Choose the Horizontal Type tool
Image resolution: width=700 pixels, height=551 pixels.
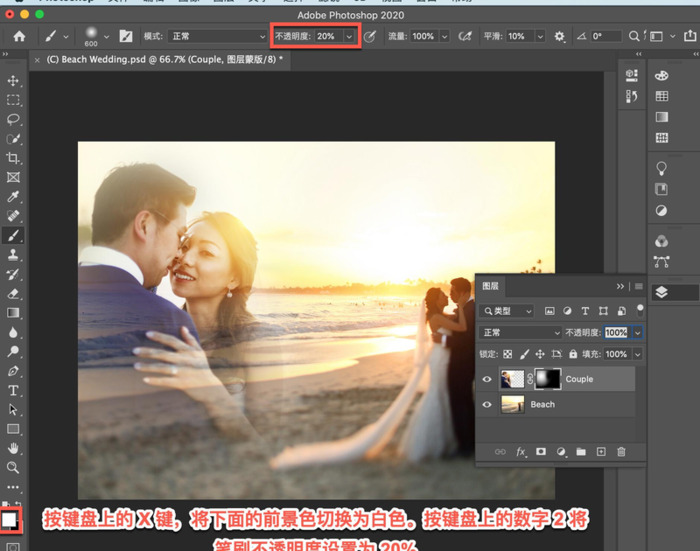(13, 390)
